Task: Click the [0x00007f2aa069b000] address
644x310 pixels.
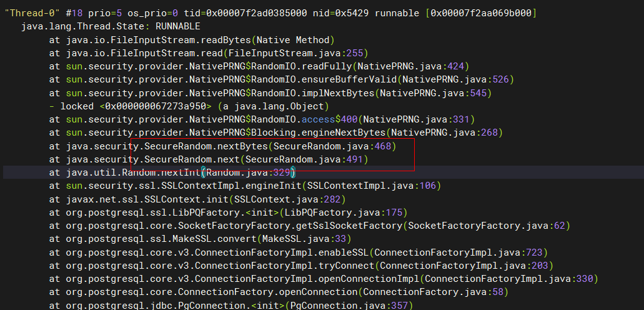Action: click(x=482, y=13)
